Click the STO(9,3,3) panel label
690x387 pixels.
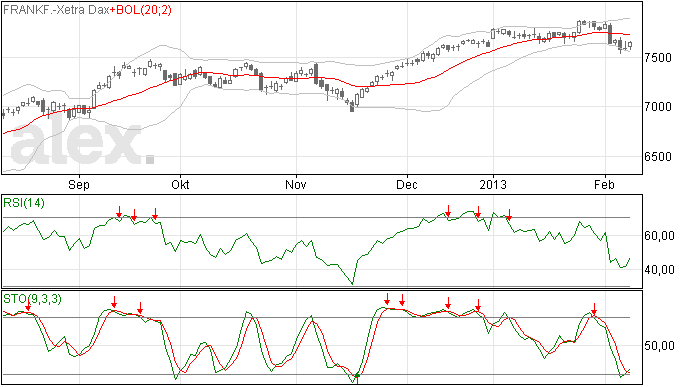coord(32,299)
